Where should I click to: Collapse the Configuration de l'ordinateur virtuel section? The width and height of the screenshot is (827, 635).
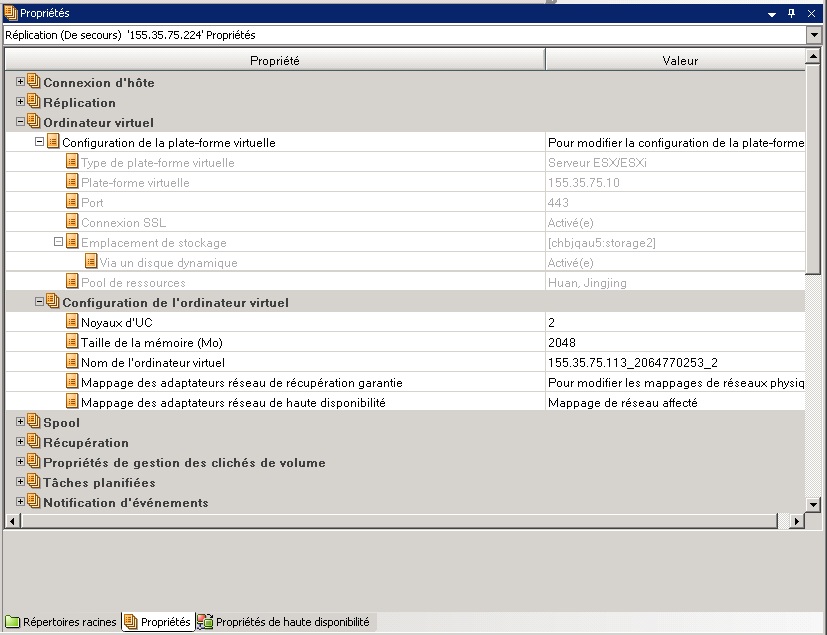click(39, 302)
